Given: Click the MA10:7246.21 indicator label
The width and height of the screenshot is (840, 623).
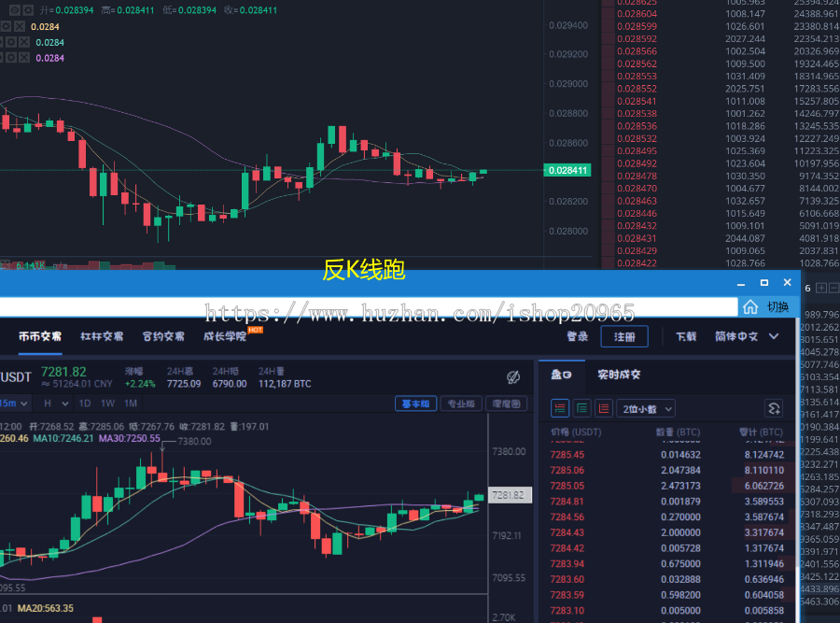Looking at the screenshot, I should click(63, 439).
